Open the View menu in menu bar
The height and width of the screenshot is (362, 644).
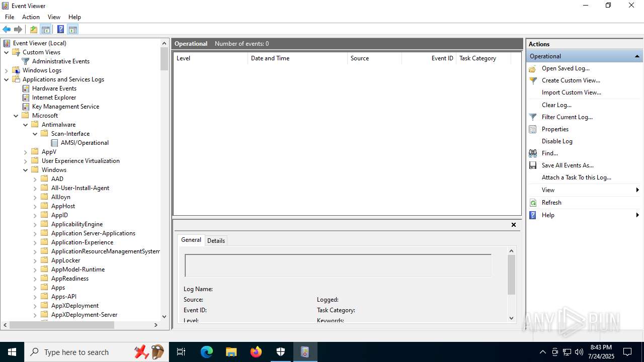[x=54, y=17]
